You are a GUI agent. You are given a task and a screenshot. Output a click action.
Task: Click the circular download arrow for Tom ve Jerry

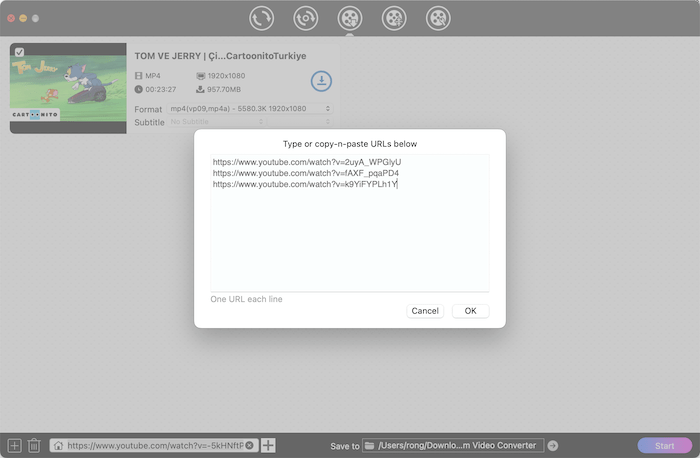[x=321, y=81]
